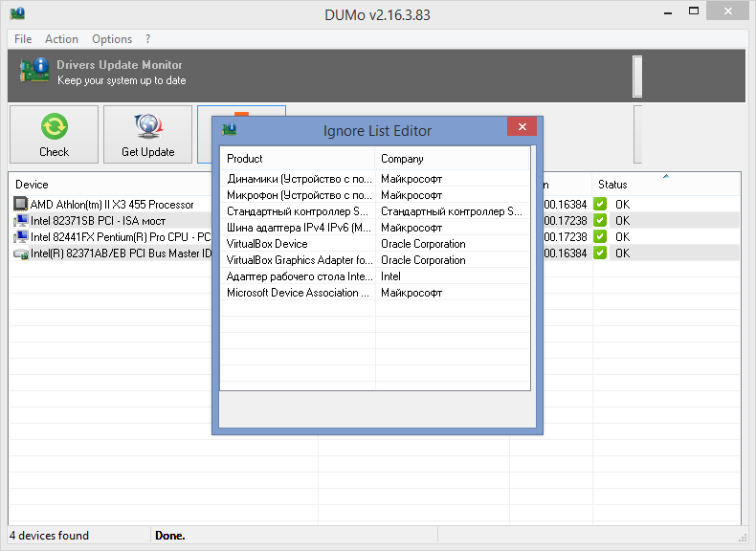This screenshot has width=756, height=551.
Task: Close the DUMo main window
Action: tap(728, 11)
